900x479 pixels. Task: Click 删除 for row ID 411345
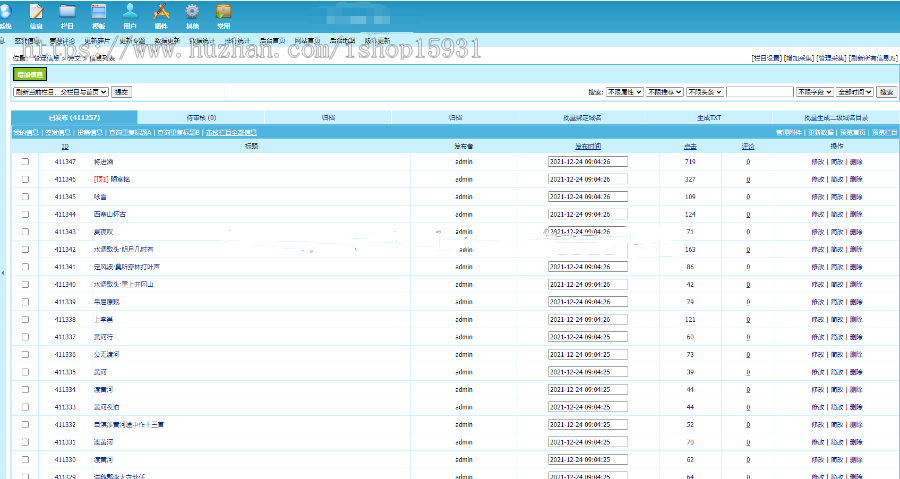click(x=856, y=197)
